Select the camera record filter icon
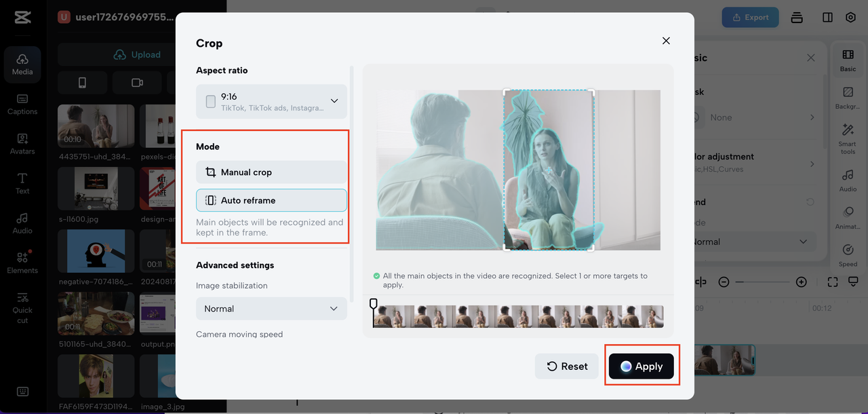This screenshot has width=868, height=414. (137, 82)
